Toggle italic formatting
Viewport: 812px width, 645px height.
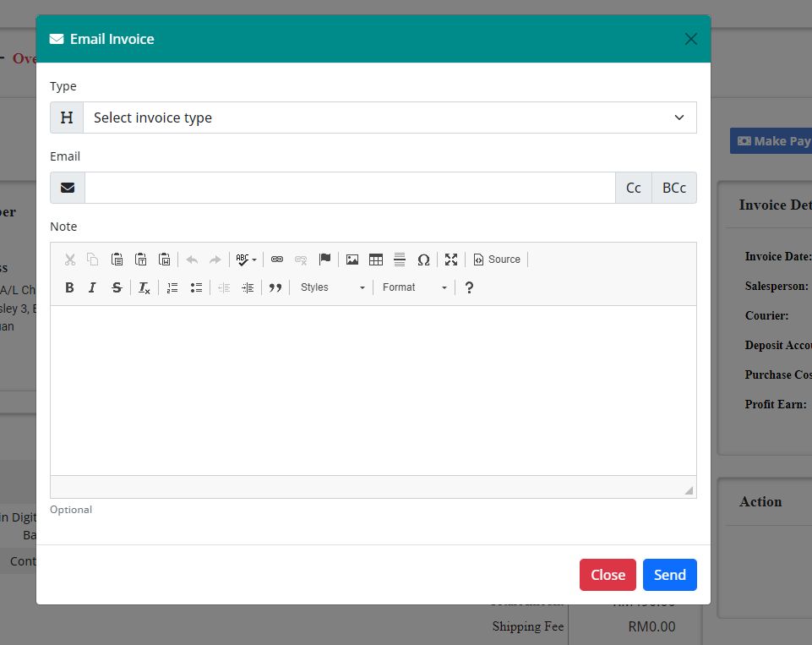point(92,287)
